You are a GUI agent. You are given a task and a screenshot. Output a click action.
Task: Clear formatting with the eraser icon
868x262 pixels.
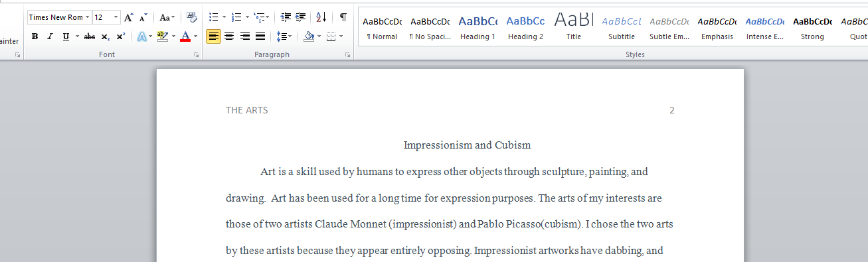point(191,17)
